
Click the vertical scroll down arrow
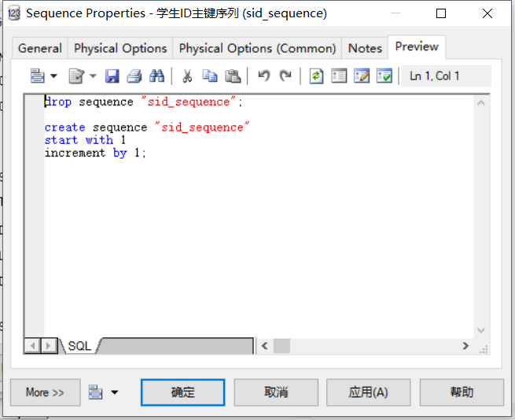pyautogui.click(x=481, y=330)
